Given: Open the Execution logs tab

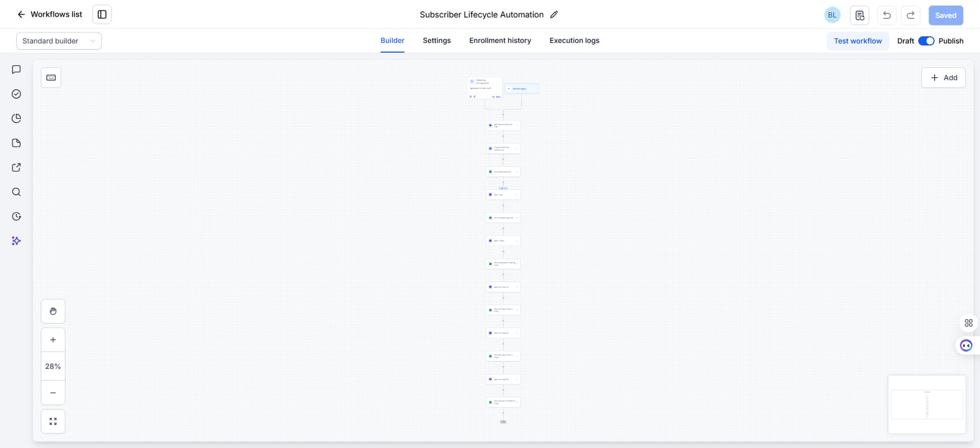Looking at the screenshot, I should (x=575, y=40).
